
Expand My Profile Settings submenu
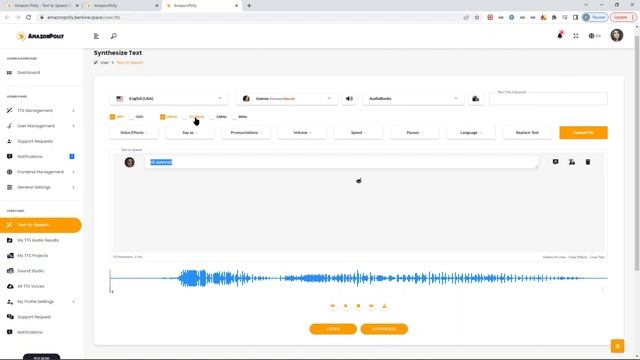pyautogui.click(x=41, y=302)
